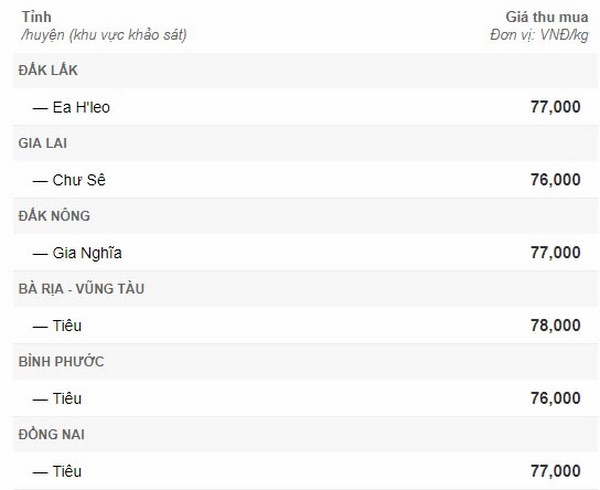The image size is (600, 490).
Task: Click Tiêu under Đồng Nai
Action: [67, 471]
